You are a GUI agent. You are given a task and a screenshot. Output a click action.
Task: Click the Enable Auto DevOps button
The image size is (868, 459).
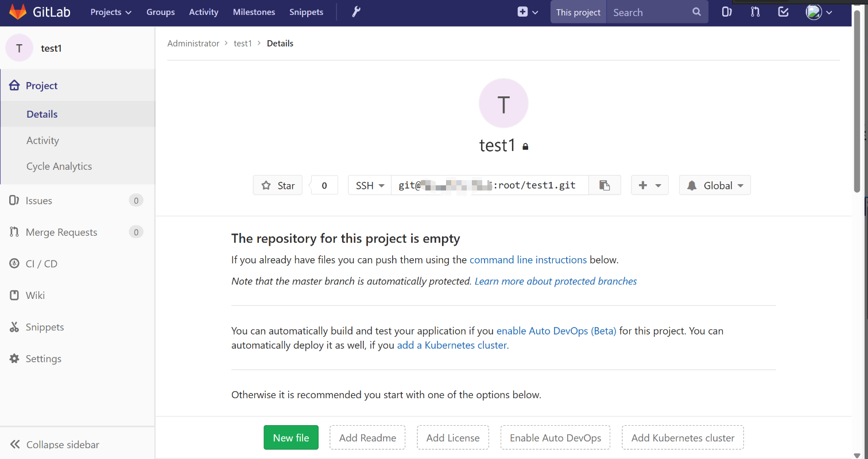point(556,438)
